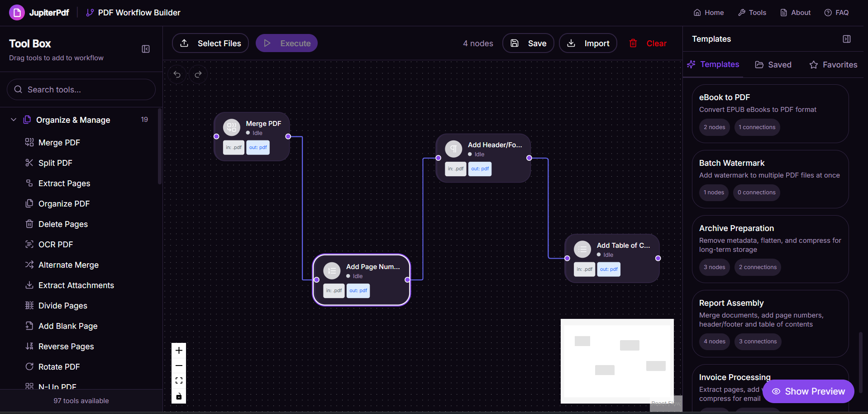The height and width of the screenshot is (414, 868).
Task: Click the JupiterPdf logo icon
Action: click(x=17, y=13)
